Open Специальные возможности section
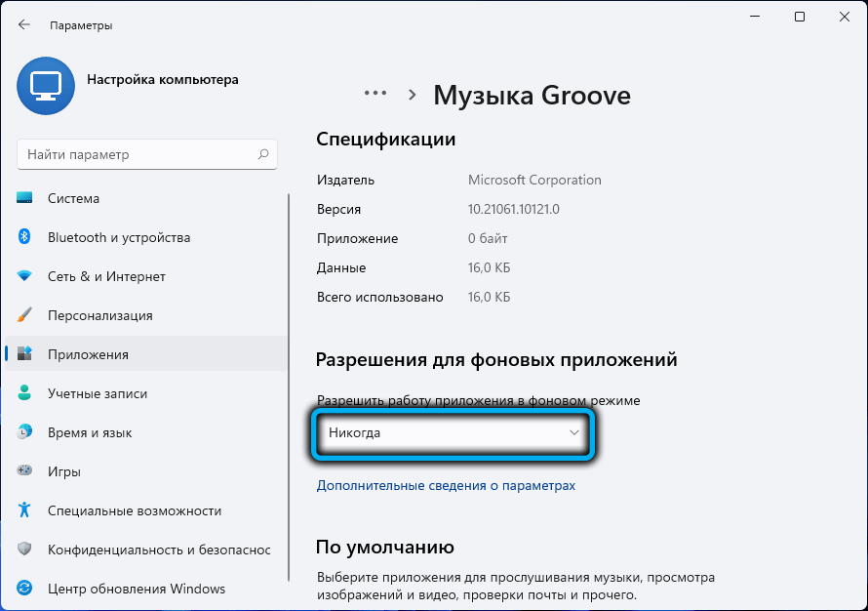The width and height of the screenshot is (868, 611). [x=146, y=510]
